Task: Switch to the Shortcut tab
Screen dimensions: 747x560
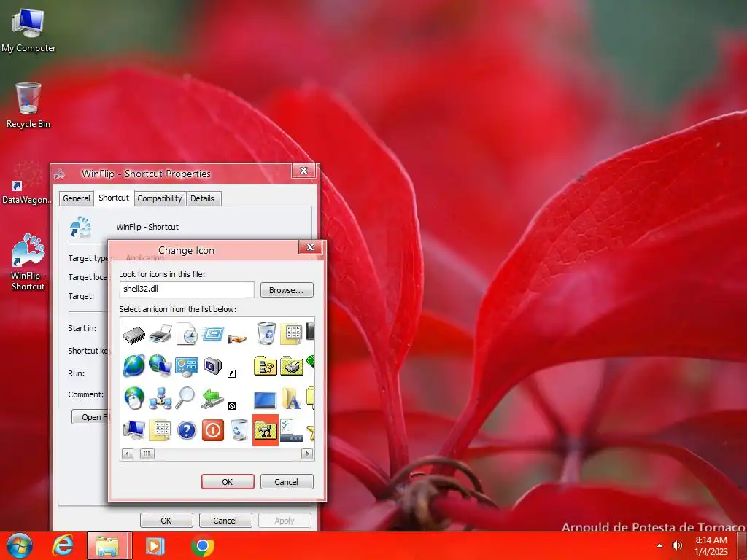Action: [114, 197]
